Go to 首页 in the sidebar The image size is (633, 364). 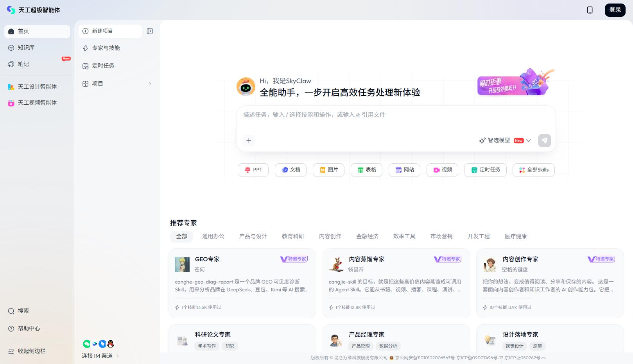(37, 31)
